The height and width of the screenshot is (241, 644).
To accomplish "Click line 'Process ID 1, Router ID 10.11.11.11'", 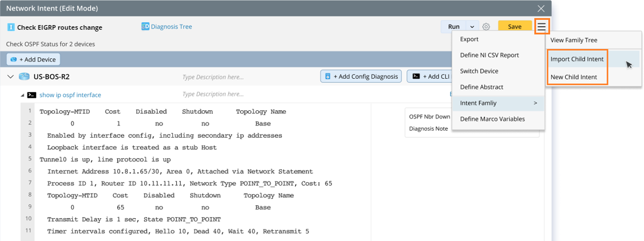I will click(190, 183).
